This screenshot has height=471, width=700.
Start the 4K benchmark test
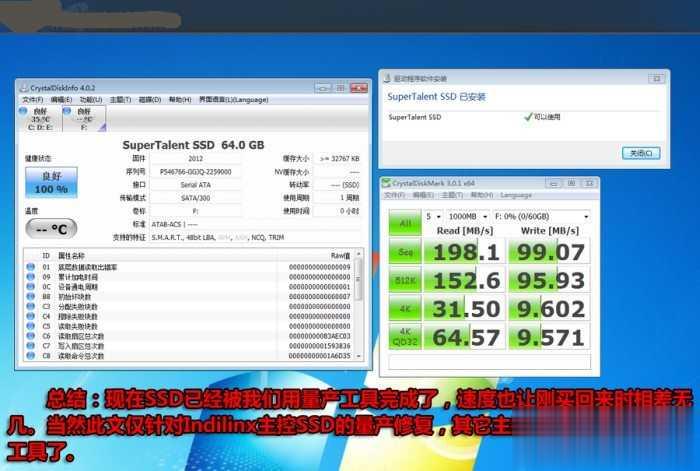pyautogui.click(x=405, y=308)
